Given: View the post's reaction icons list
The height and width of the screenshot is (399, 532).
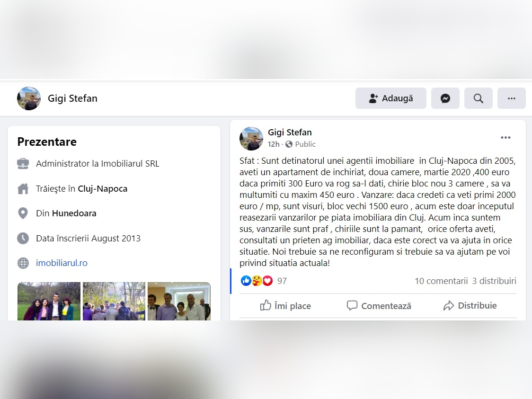Looking at the screenshot, I should [257, 281].
